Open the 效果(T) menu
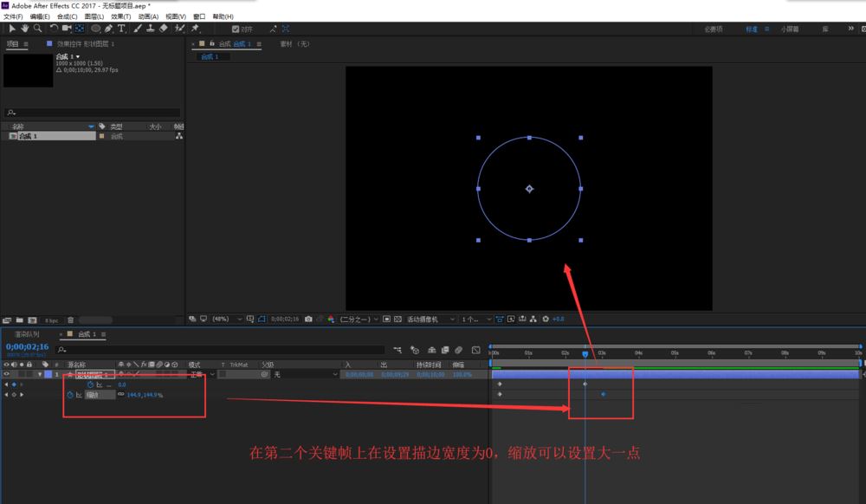Viewport: 866px width, 504px height. (x=121, y=16)
